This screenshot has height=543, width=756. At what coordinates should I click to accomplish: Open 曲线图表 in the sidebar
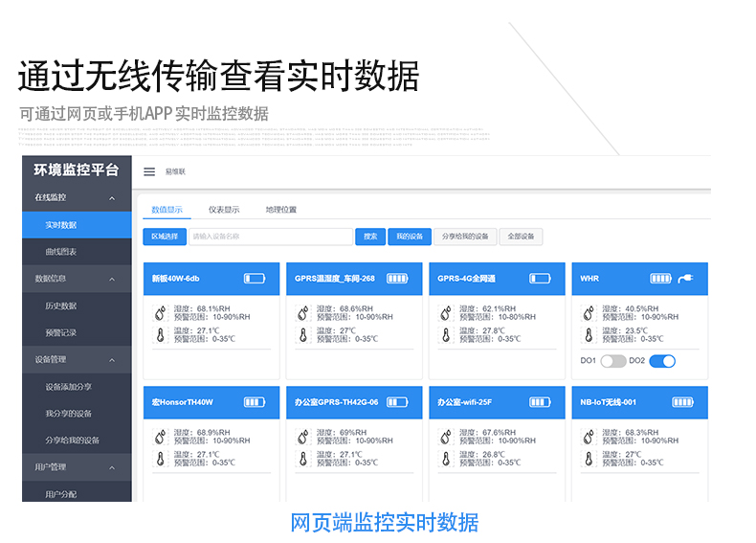pyautogui.click(x=61, y=252)
